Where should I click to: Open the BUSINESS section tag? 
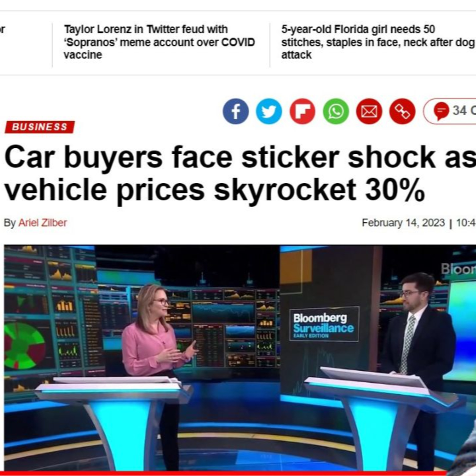(x=40, y=127)
